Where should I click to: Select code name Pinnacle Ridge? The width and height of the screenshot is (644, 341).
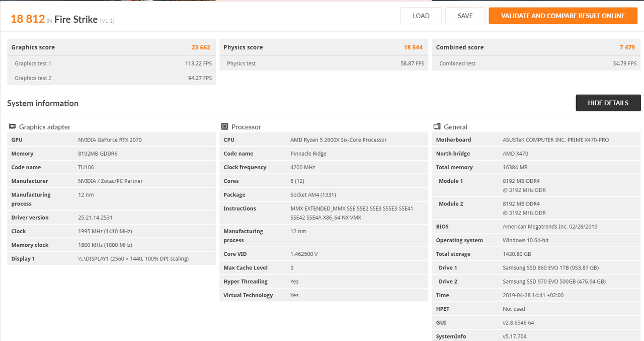pos(307,154)
